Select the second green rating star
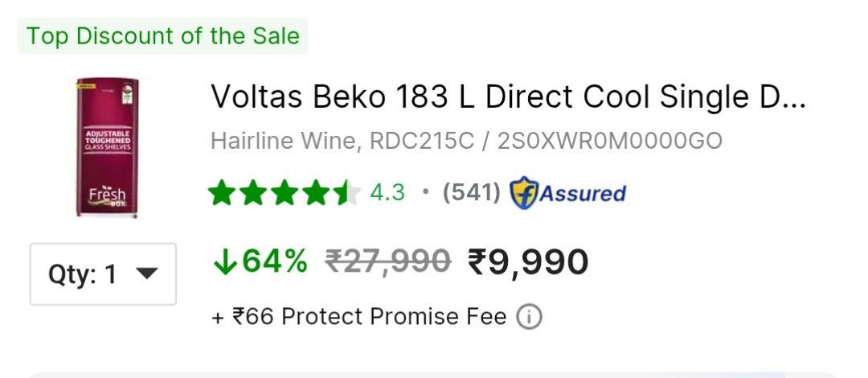 click(253, 193)
